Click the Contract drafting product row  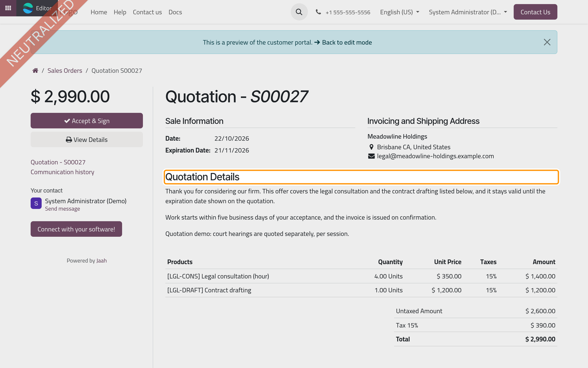point(361,290)
